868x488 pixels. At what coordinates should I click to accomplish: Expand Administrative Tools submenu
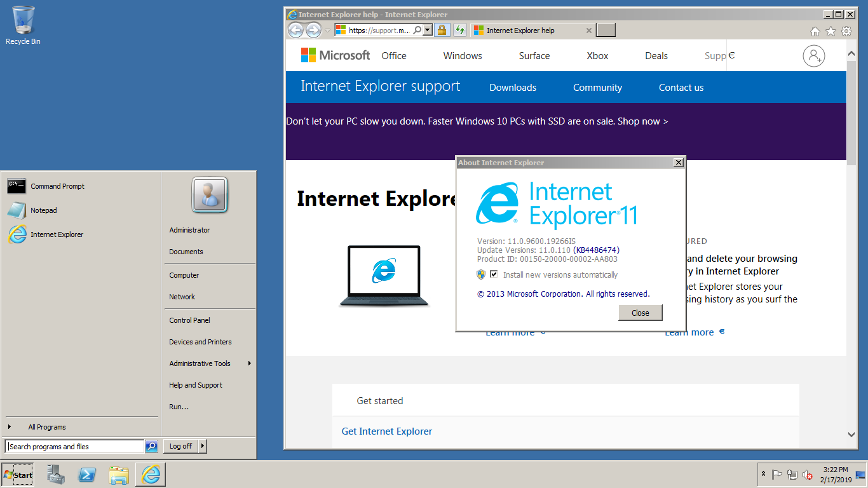pyautogui.click(x=209, y=363)
